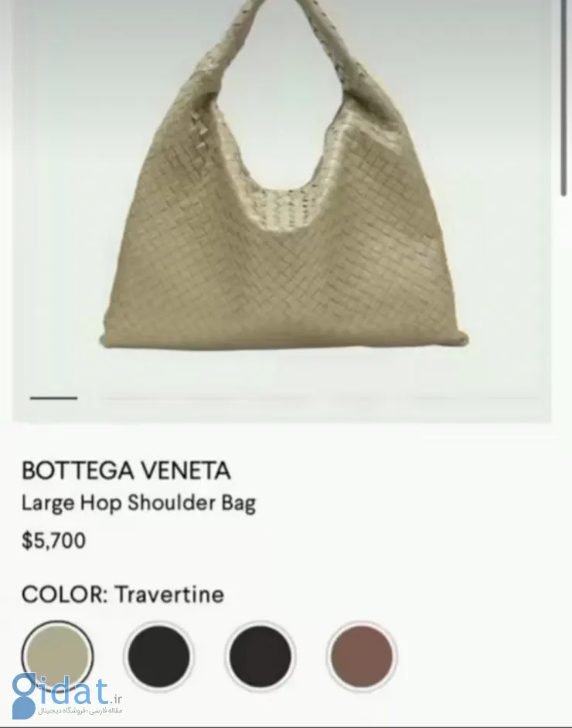Pick the second black color swatch
The width and height of the screenshot is (572, 728).
point(260,656)
